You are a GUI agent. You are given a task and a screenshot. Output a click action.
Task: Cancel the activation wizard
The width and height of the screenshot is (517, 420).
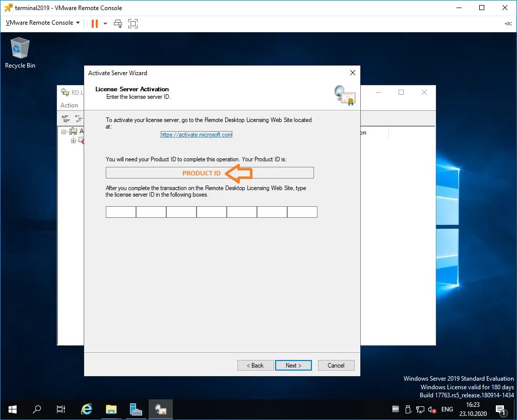point(336,365)
